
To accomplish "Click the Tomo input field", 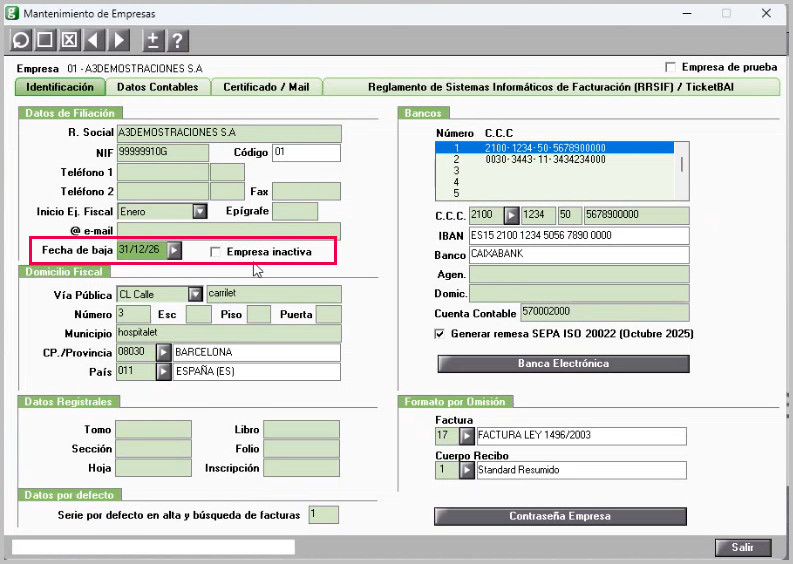I will 154,429.
